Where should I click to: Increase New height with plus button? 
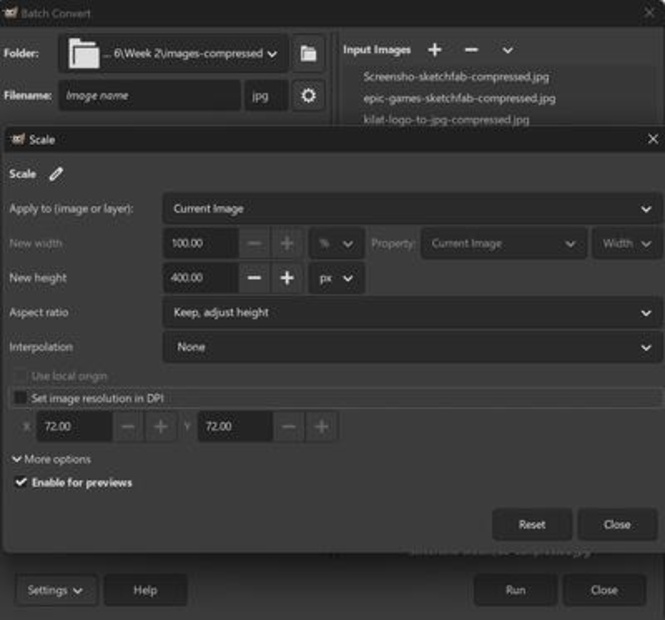click(x=287, y=278)
